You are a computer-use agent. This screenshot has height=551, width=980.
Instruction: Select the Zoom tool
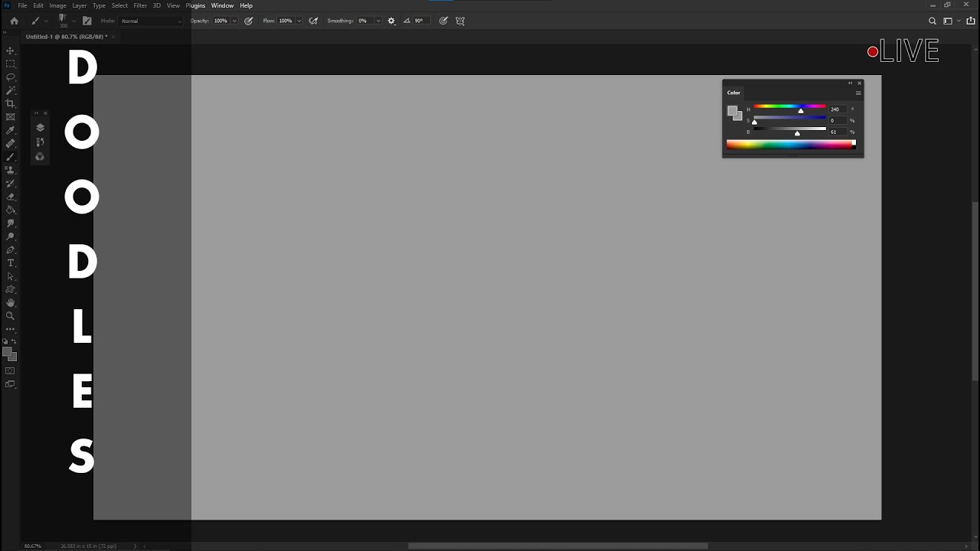(x=10, y=316)
